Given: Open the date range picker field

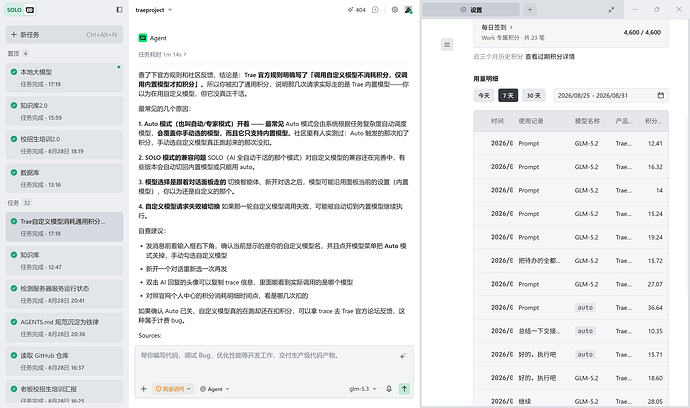Looking at the screenshot, I should [611, 96].
